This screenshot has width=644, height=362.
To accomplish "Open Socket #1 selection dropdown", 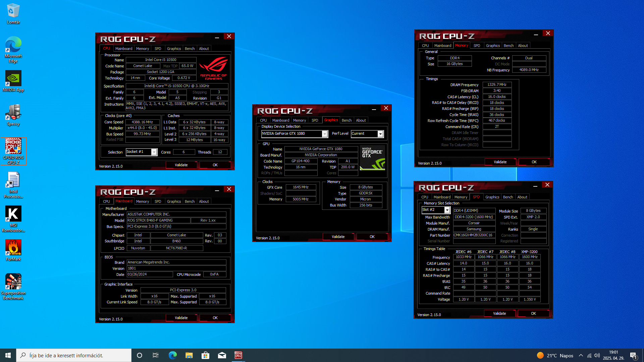I will point(154,152).
